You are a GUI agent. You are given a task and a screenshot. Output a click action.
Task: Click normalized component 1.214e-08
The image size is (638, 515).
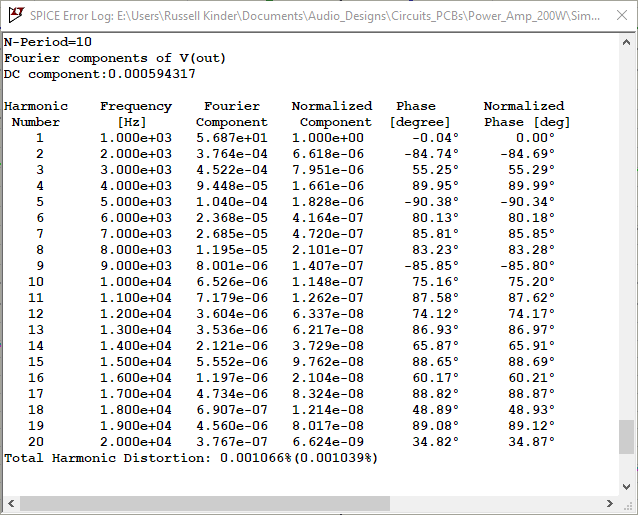coord(328,410)
